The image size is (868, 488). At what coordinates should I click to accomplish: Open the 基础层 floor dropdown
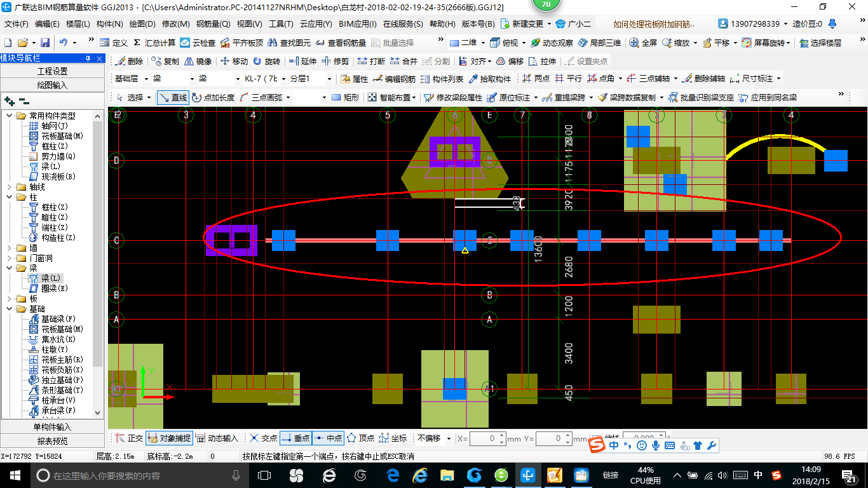click(146, 79)
